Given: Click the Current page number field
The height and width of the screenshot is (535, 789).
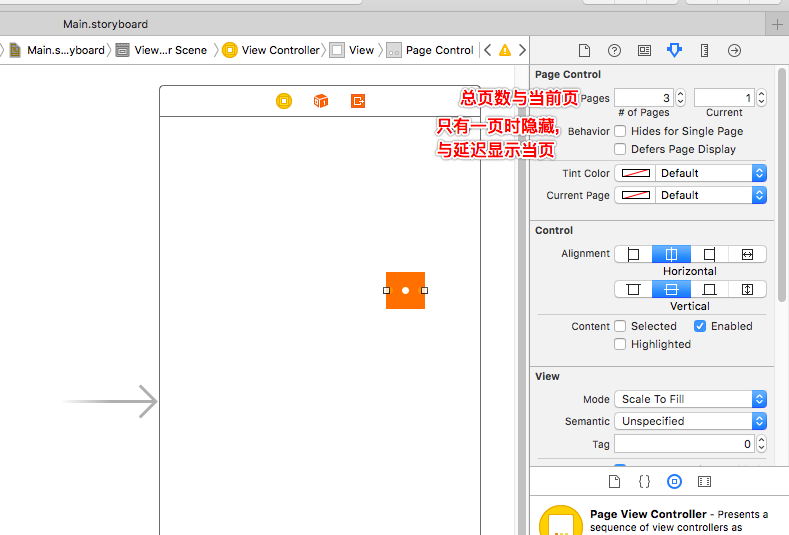Looking at the screenshot, I should (x=725, y=98).
